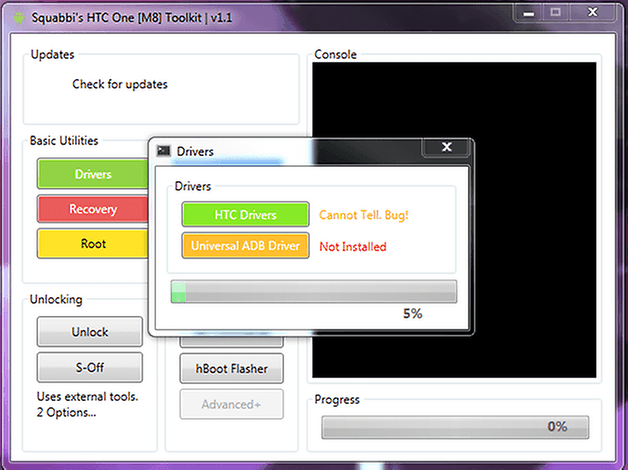The width and height of the screenshot is (628, 470).
Task: Click the S-Off button
Action: [90, 367]
